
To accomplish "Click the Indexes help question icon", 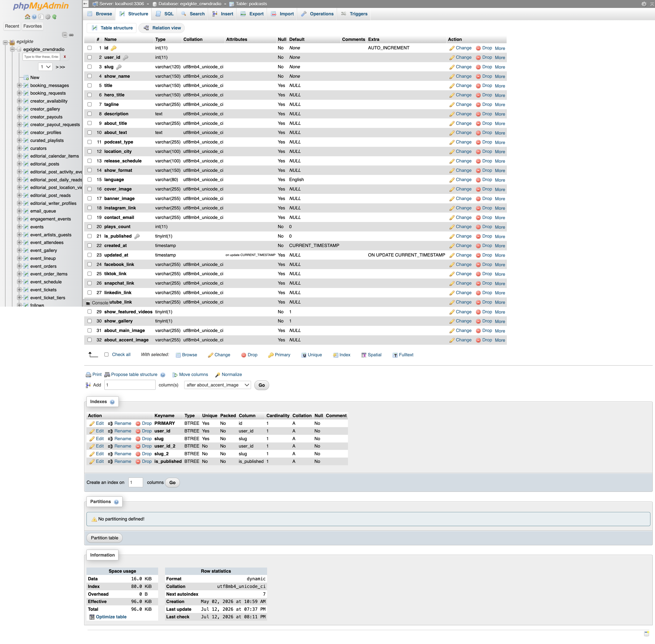I will click(x=112, y=402).
